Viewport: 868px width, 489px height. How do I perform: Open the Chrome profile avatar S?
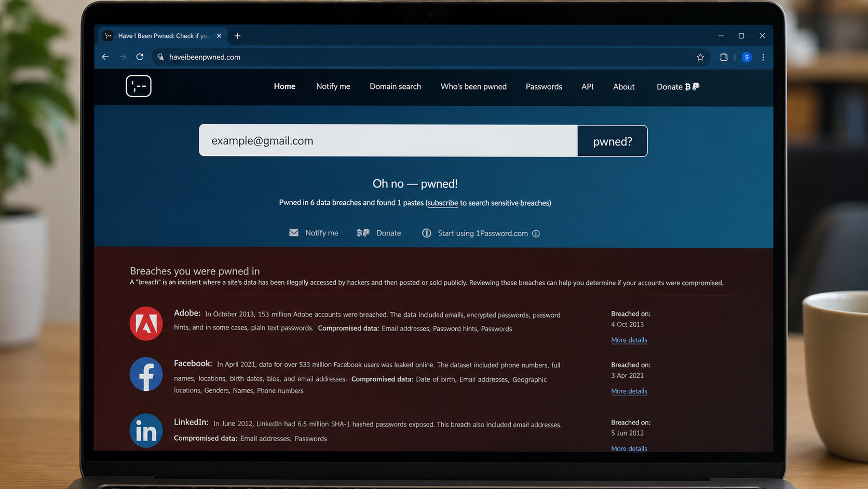click(x=747, y=57)
